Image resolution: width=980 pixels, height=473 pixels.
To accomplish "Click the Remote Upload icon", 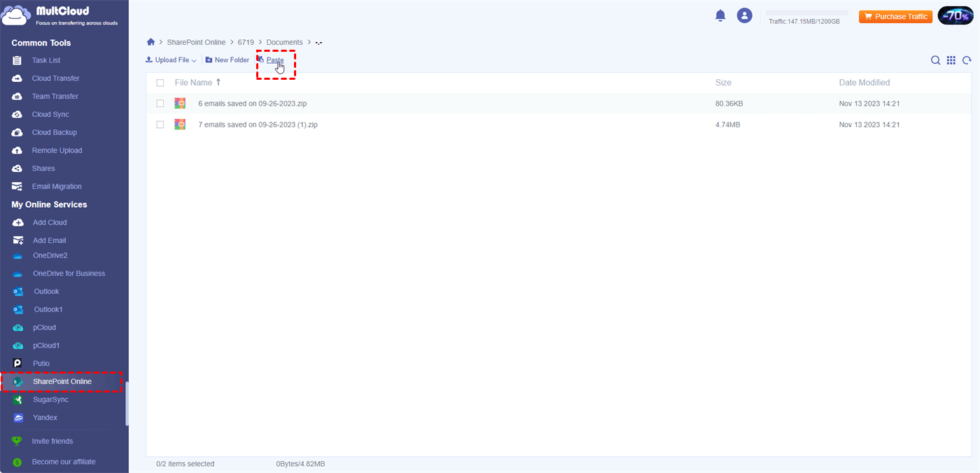I will click(17, 150).
